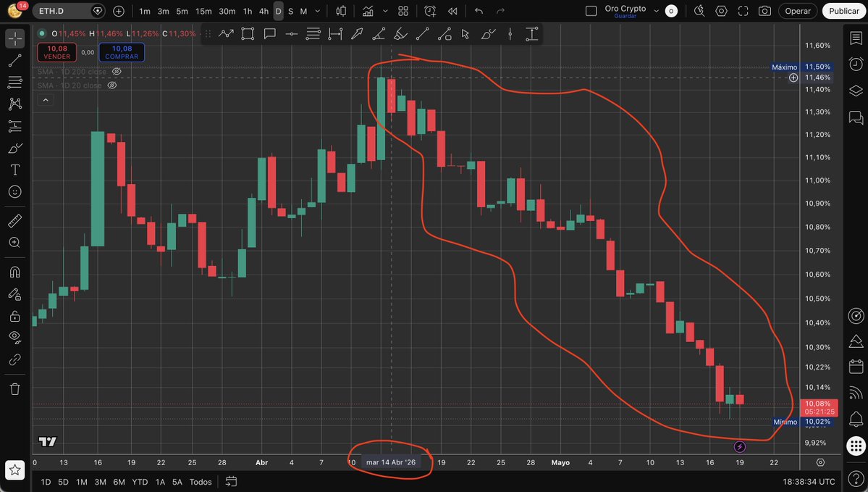This screenshot has height=492, width=868.
Task: Open indicator templates grid icon
Action: [x=403, y=11]
